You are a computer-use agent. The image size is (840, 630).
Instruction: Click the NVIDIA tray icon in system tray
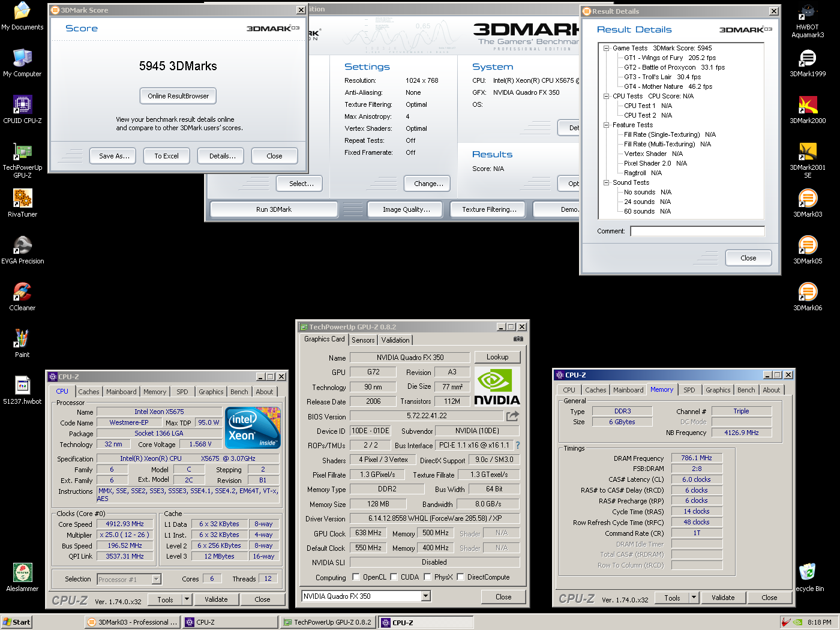tap(798, 622)
